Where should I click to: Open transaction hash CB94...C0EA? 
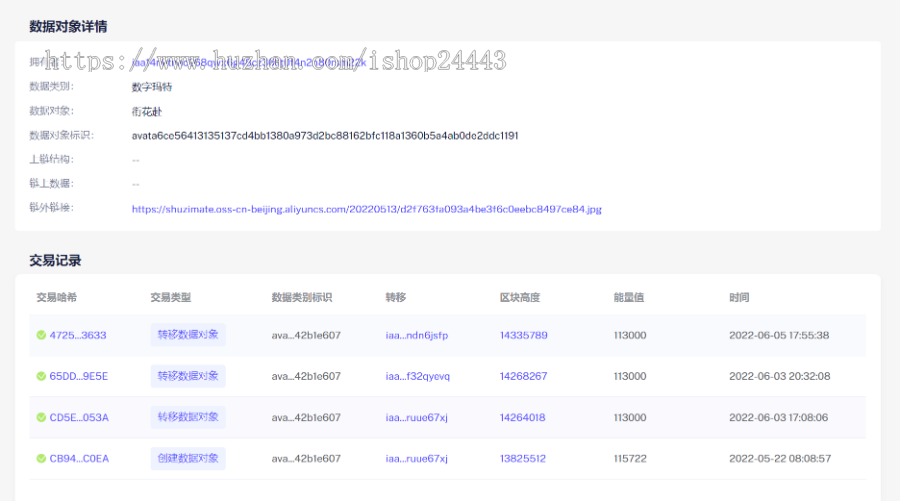pos(79,459)
